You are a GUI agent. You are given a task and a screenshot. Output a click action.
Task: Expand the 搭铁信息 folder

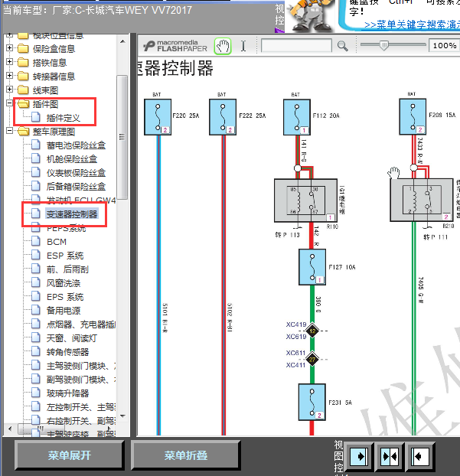click(x=9, y=62)
